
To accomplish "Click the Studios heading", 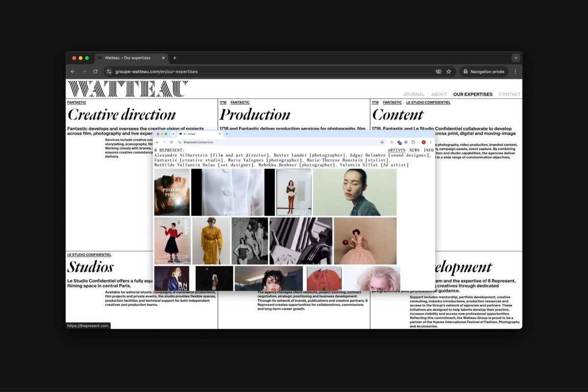I will tap(90, 267).
